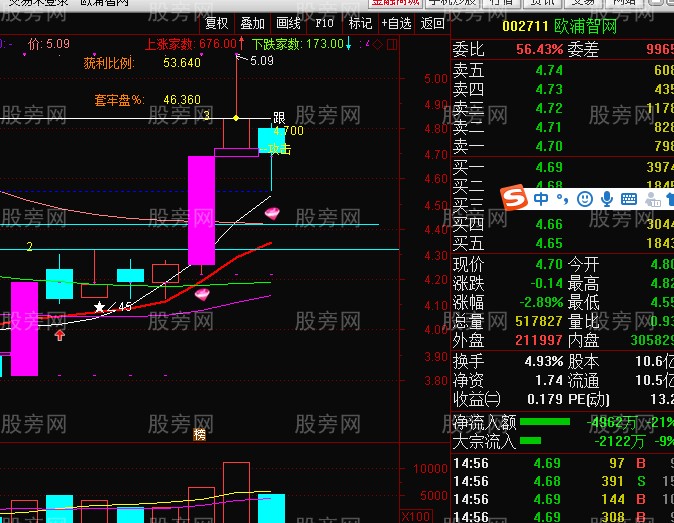
Task: Open the soft keyboard icon
Action: point(629,199)
